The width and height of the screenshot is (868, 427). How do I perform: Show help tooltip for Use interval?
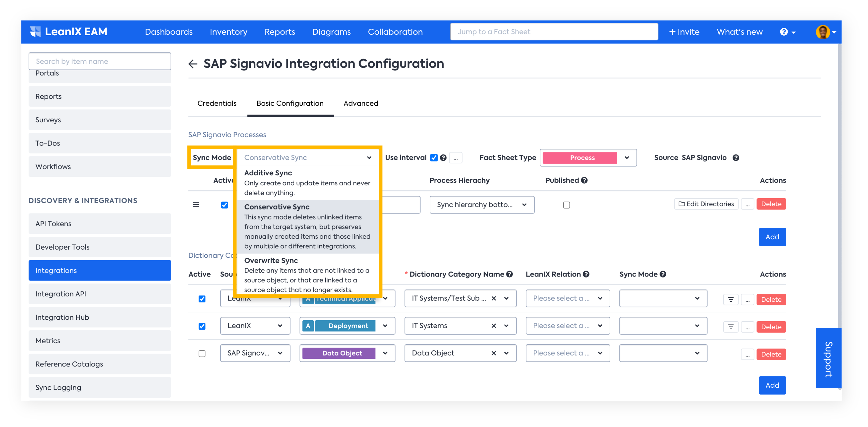coord(443,157)
